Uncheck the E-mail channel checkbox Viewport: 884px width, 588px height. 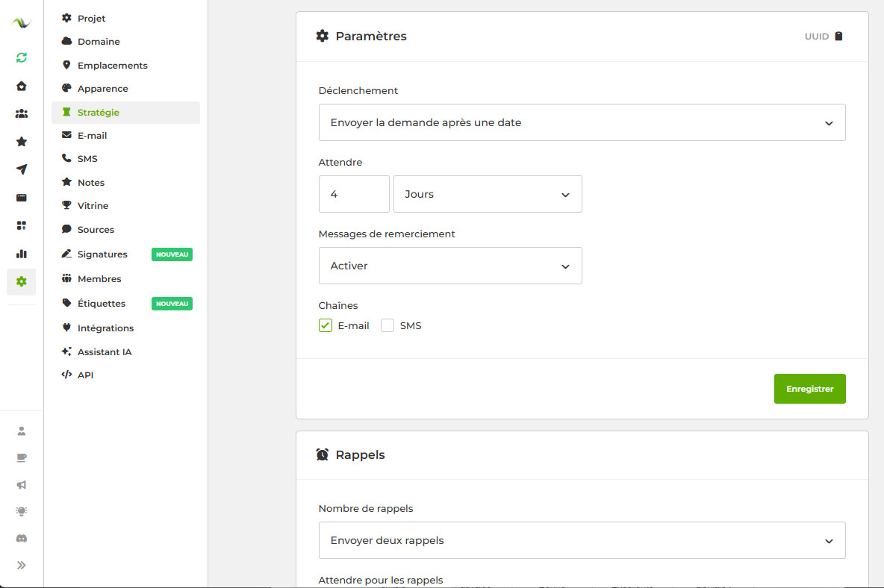point(326,325)
